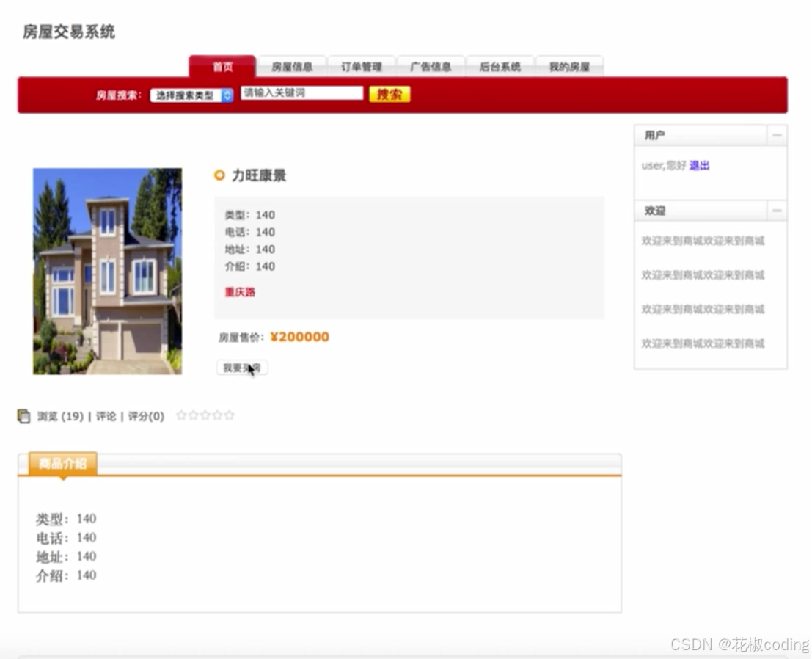This screenshot has height=659, width=812.
Task: Open the 订单管理 tab
Action: (x=362, y=66)
